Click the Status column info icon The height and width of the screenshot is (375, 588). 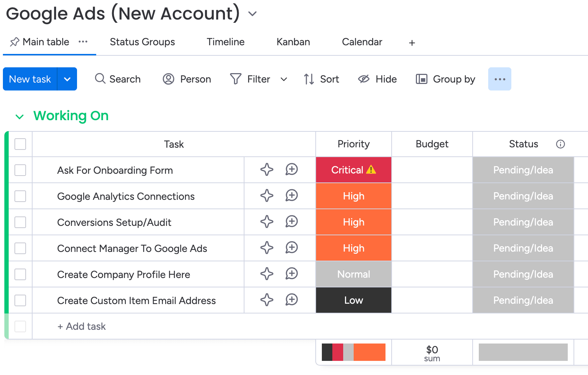[560, 144]
